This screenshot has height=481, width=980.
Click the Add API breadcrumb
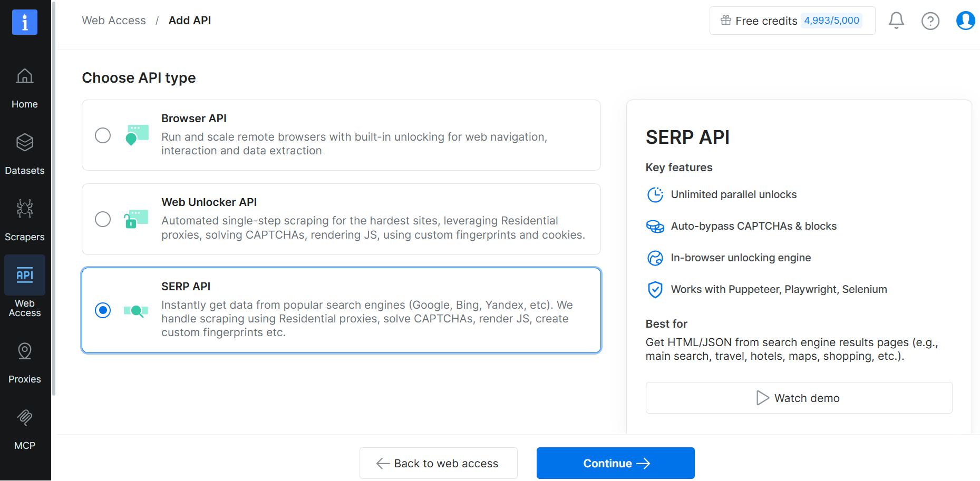[x=190, y=21]
